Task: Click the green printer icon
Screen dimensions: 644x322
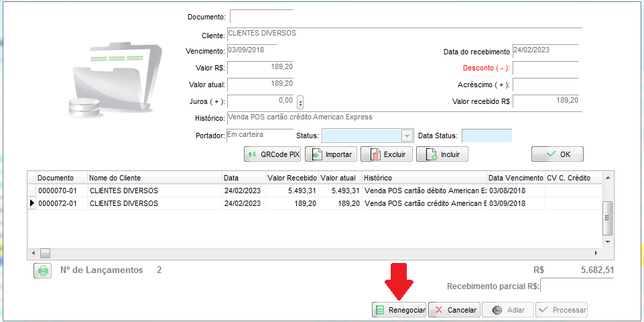Action: (43, 271)
